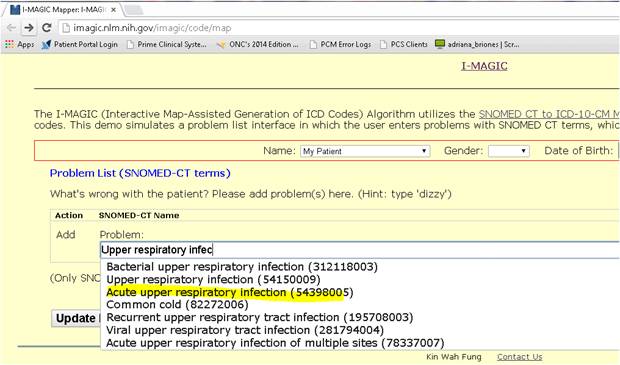This screenshot has width=620, height=365.
Task: Choose Common cold (82272006) suggestion
Action: [177, 304]
